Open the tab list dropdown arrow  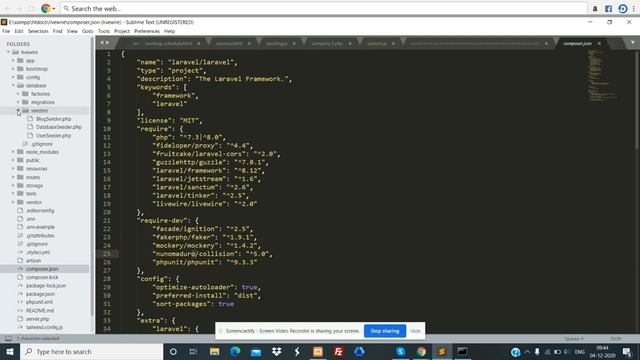point(632,42)
